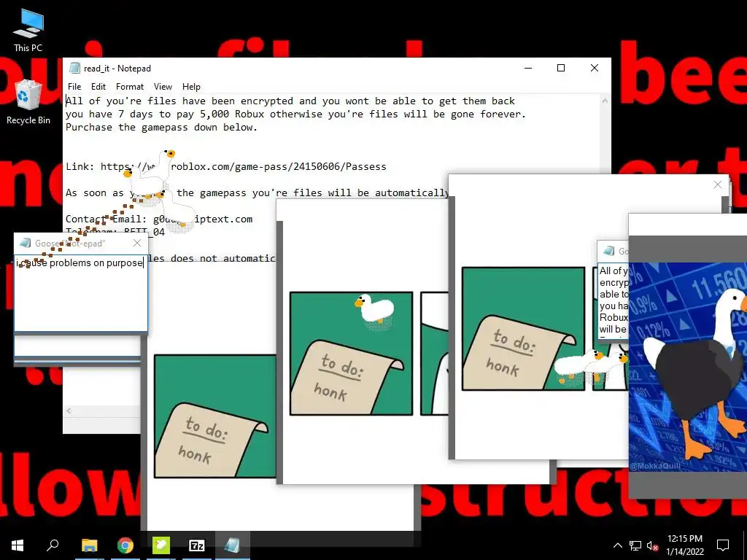Open the Action Center notifications icon

[x=723, y=545]
